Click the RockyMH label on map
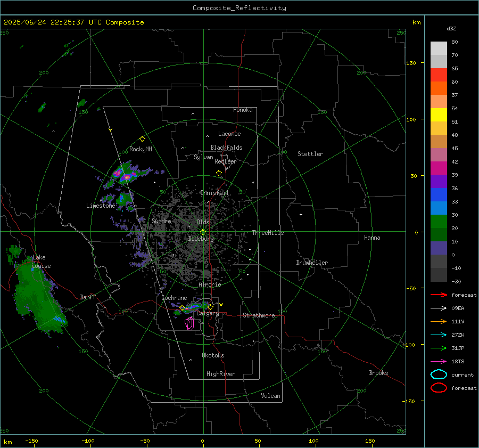Screen dimensions: 479x448 [x=141, y=149]
